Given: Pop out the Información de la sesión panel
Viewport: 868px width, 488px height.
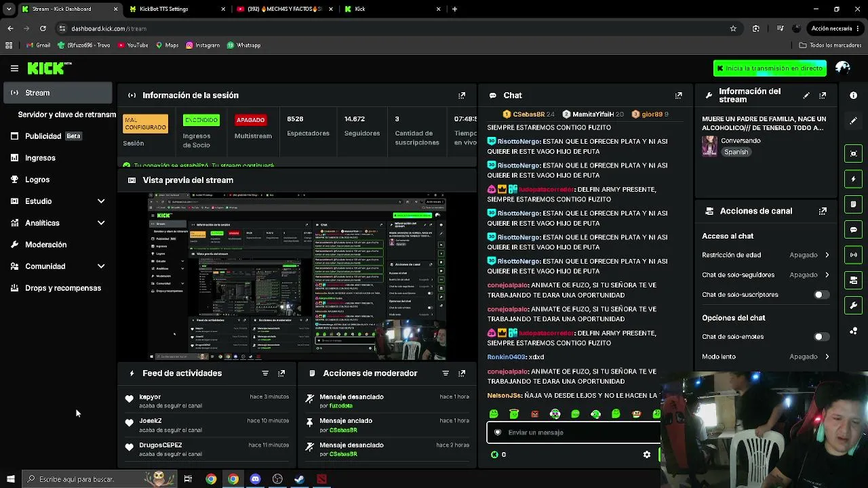Looking at the screenshot, I should pyautogui.click(x=462, y=96).
